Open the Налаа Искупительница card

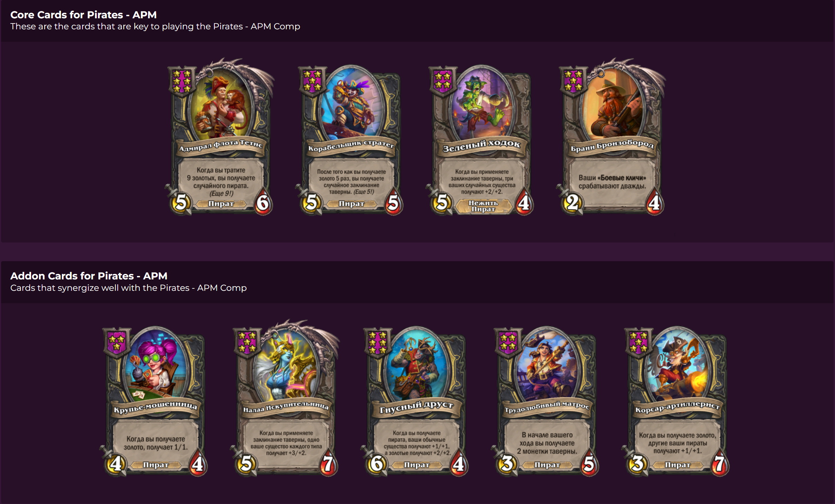(286, 398)
